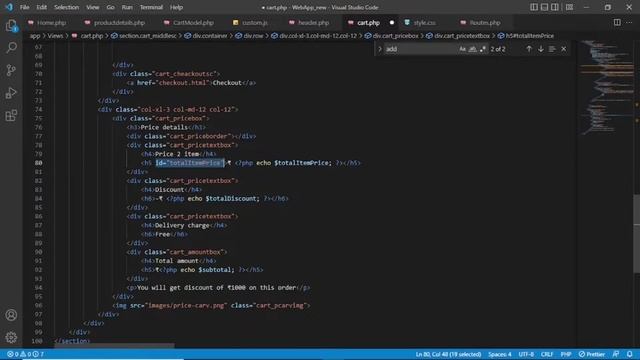Image resolution: width=640 pixels, height=360 pixels.
Task: Open the Accounts menu icon
Action: point(11,315)
